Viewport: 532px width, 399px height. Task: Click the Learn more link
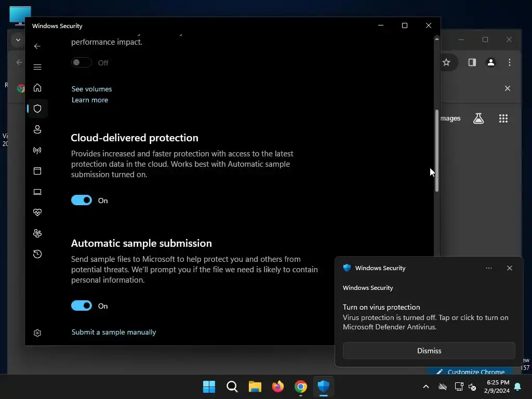point(89,100)
